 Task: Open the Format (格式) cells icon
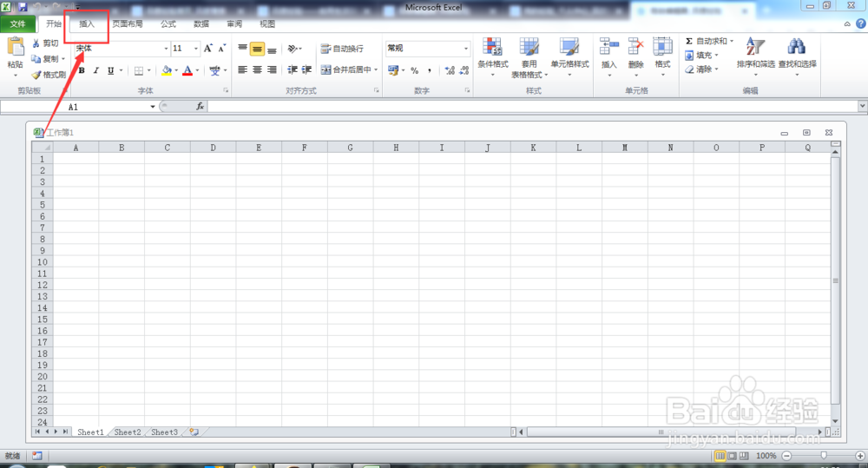pos(662,47)
